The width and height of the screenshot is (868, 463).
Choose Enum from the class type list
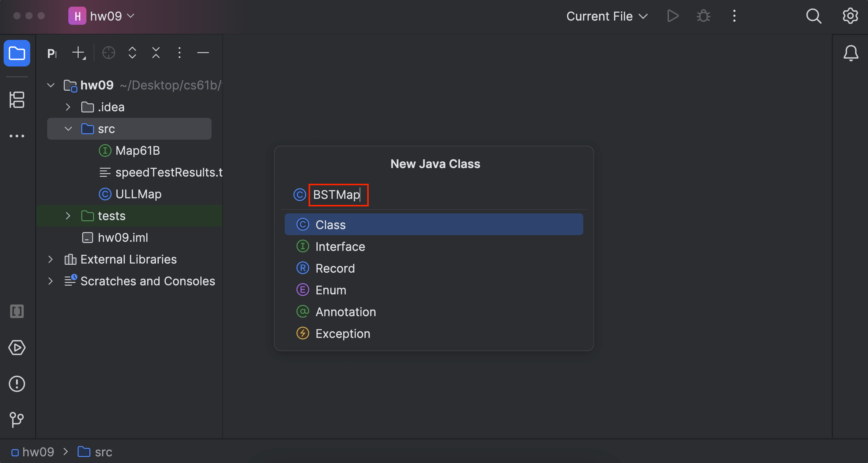pyautogui.click(x=331, y=290)
